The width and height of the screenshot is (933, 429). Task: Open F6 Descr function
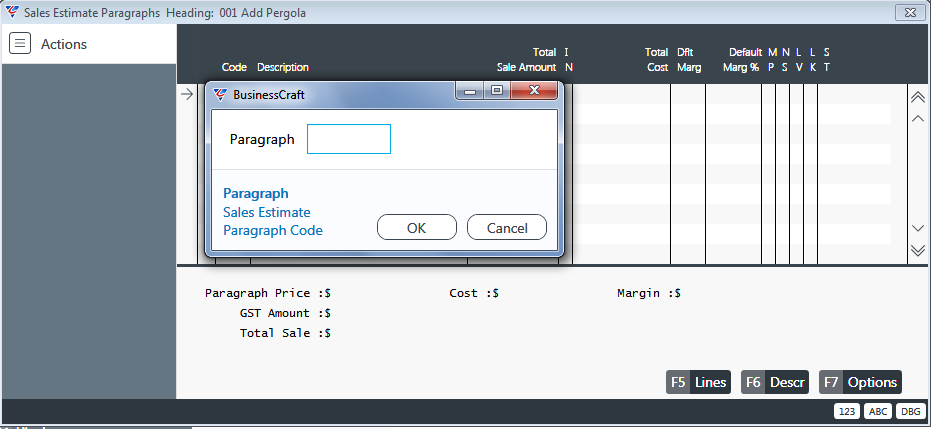(775, 382)
